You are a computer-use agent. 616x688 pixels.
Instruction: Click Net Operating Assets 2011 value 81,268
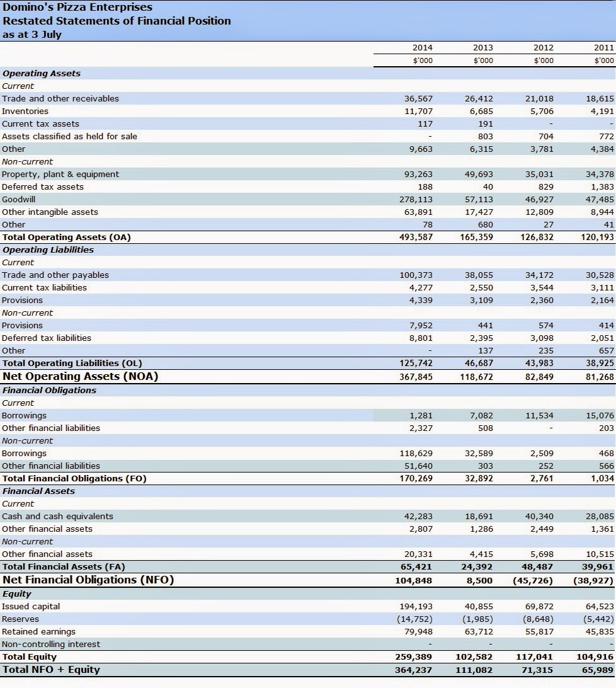(x=600, y=377)
